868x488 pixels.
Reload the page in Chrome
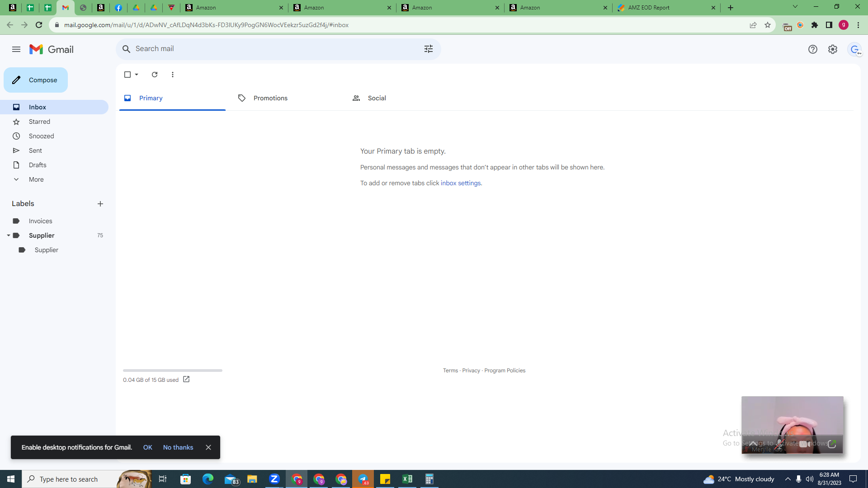tap(39, 25)
